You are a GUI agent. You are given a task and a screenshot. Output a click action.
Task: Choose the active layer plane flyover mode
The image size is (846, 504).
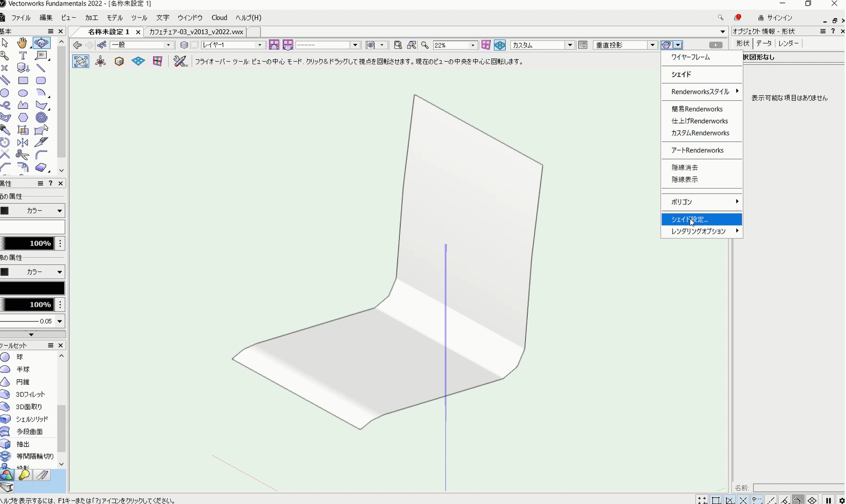pos(138,61)
